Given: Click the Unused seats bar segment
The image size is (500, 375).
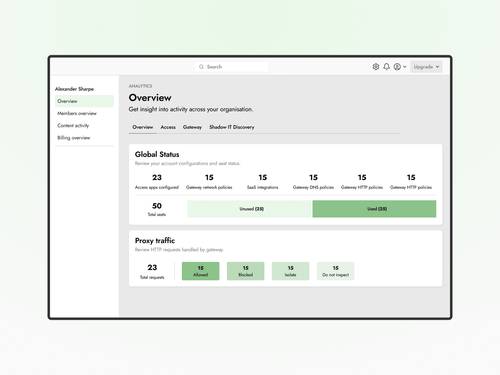Looking at the screenshot, I should tap(250, 209).
